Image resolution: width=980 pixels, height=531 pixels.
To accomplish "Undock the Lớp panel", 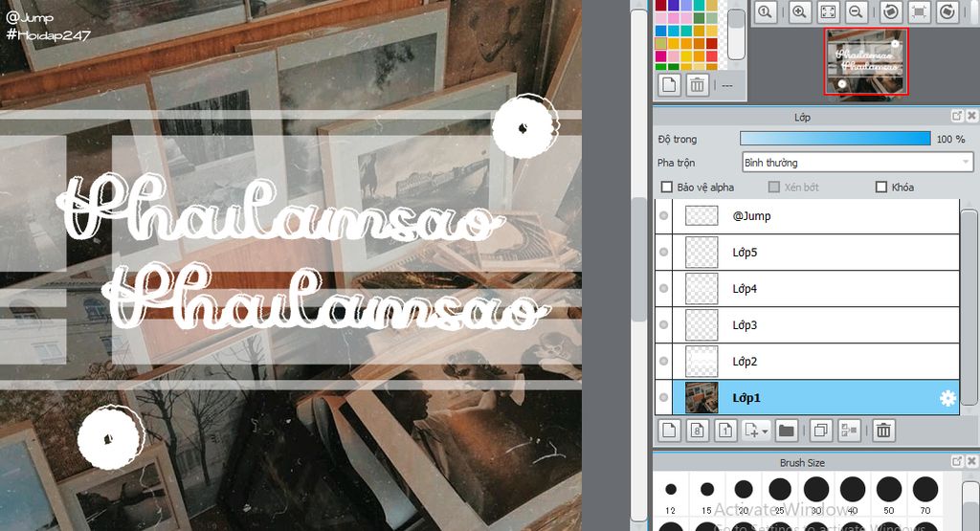I will [957, 116].
